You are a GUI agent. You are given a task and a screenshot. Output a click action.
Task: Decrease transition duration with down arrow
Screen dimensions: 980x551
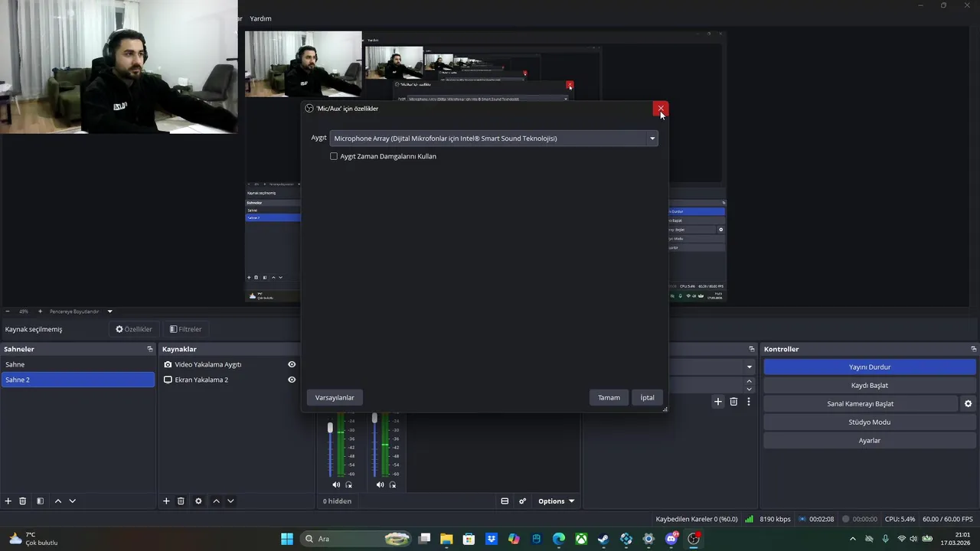749,389
